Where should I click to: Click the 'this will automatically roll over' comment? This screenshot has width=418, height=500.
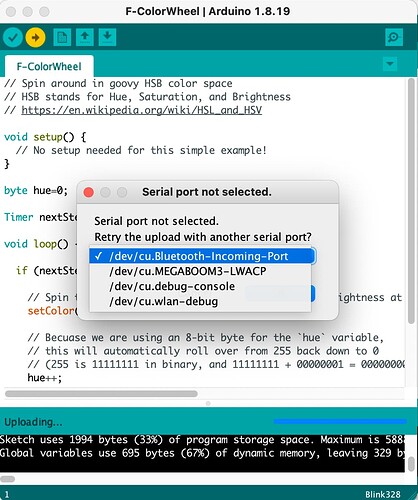click(203, 351)
